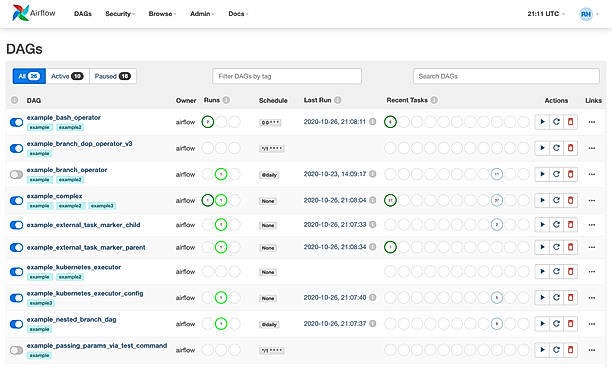612x368 pixels.
Task: Click the Recent Tasks info icon
Action: pyautogui.click(x=434, y=100)
